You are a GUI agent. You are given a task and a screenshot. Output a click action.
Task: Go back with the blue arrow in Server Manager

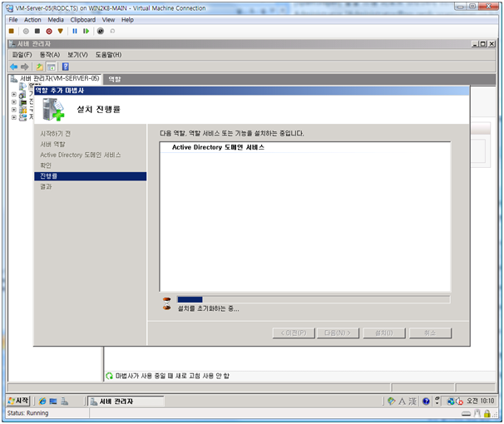point(14,67)
